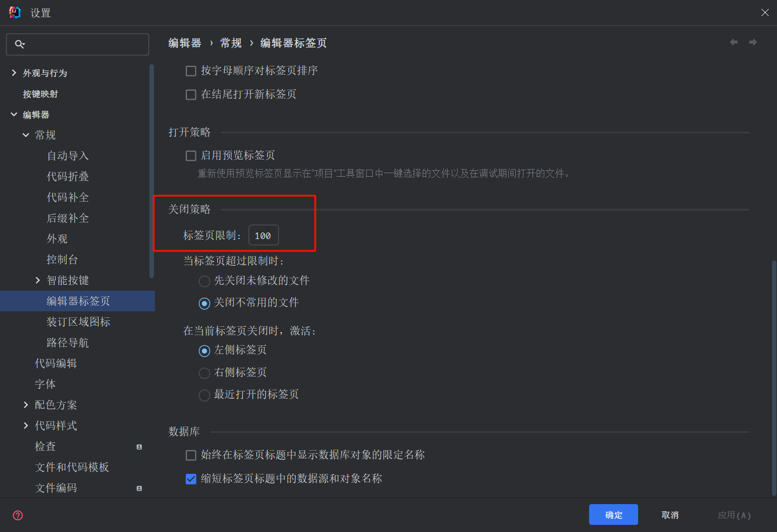Click the 取消 button

click(x=670, y=515)
